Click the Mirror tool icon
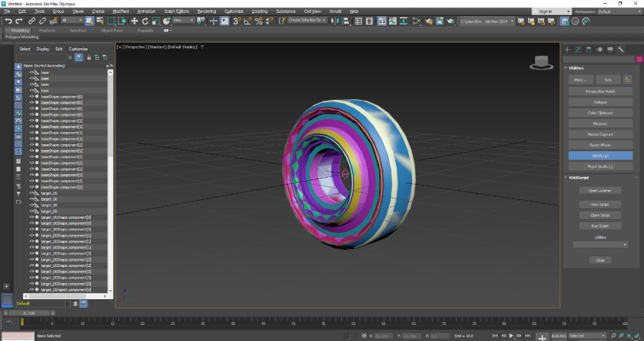 (335, 21)
